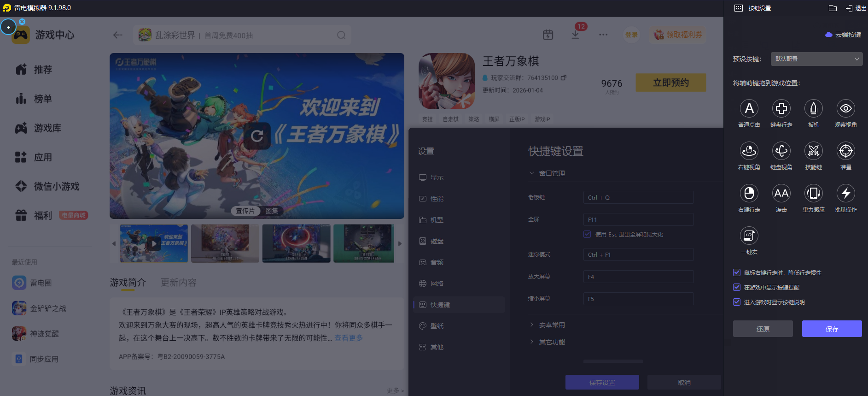Select the 键盘行走 D-pad icon

pos(781,108)
